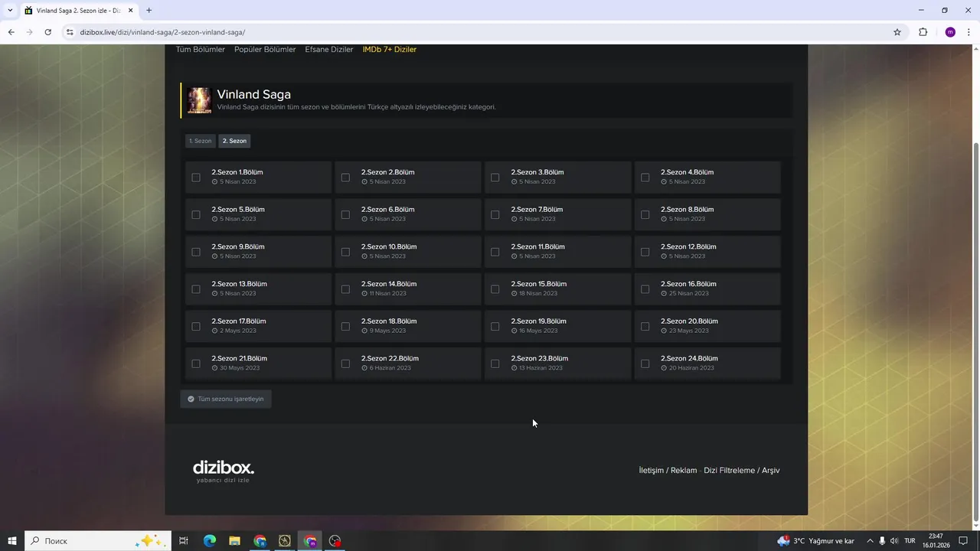980x551 pixels.
Task: Open Microsoft Edge from taskbar
Action: pyautogui.click(x=209, y=541)
